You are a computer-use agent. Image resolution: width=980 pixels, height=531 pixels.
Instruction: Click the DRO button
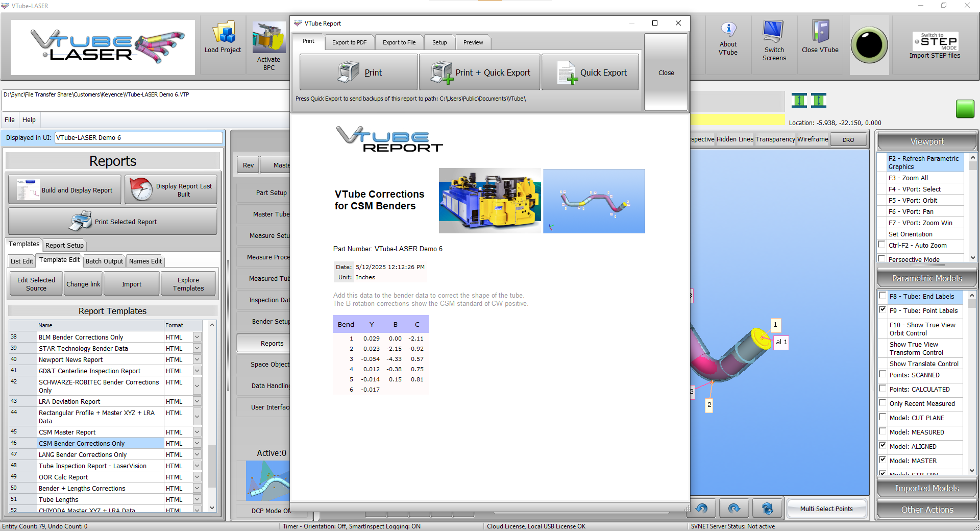[848, 139]
